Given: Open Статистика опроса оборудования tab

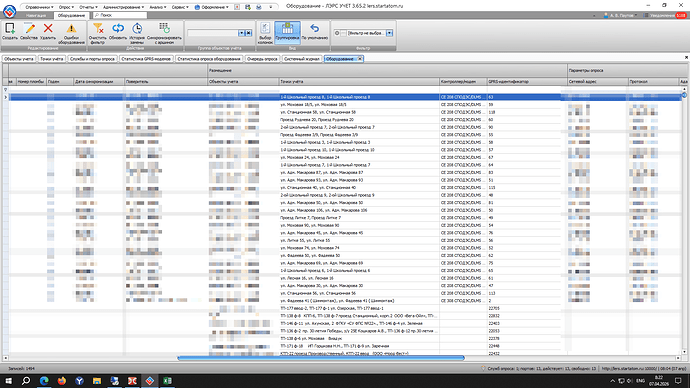Looking at the screenshot, I should point(209,59).
